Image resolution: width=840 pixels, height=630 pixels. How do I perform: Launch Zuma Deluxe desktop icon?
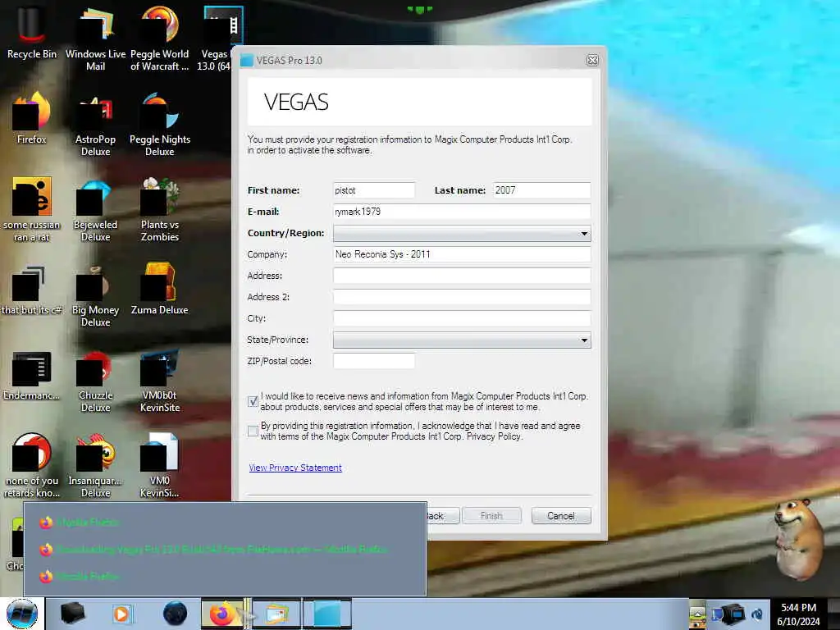click(x=160, y=290)
